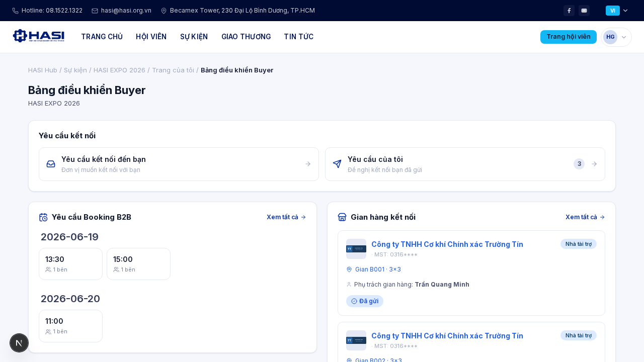Open the Next.js dev tools badge

click(x=19, y=343)
